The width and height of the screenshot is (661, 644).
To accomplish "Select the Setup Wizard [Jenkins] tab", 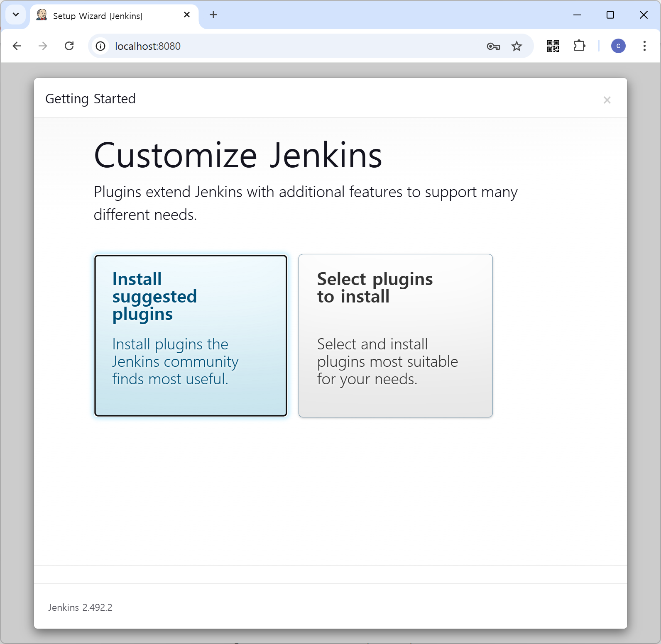I will (114, 16).
